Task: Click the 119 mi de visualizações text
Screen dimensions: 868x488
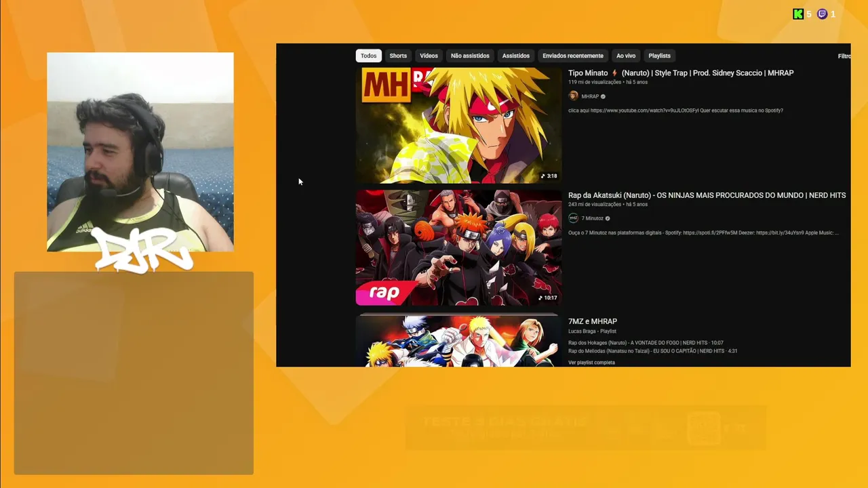Action: (x=595, y=82)
